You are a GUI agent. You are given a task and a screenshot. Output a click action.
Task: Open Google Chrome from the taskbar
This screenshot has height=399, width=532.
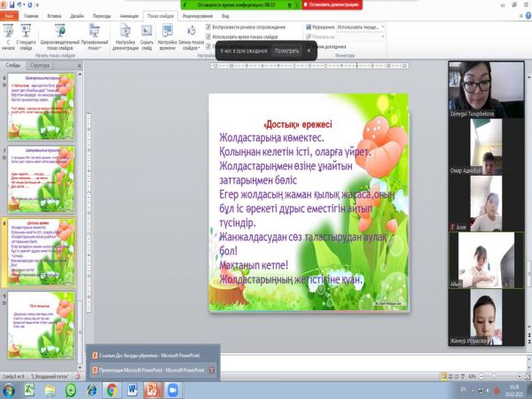[113, 389]
